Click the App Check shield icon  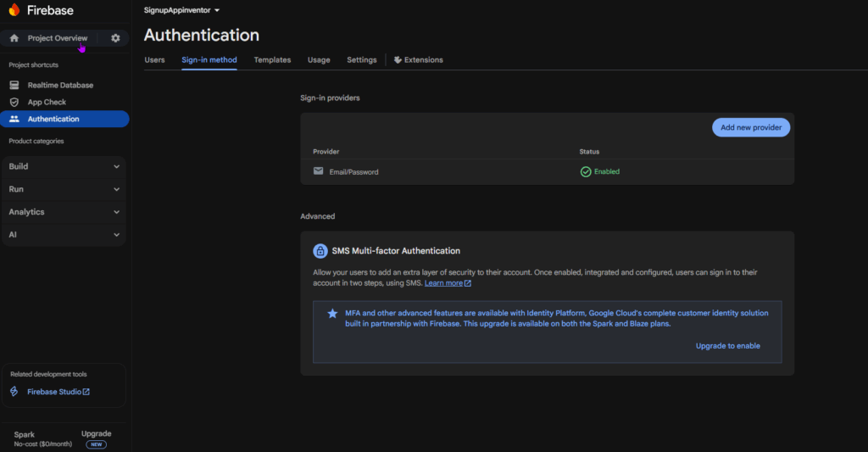point(14,102)
